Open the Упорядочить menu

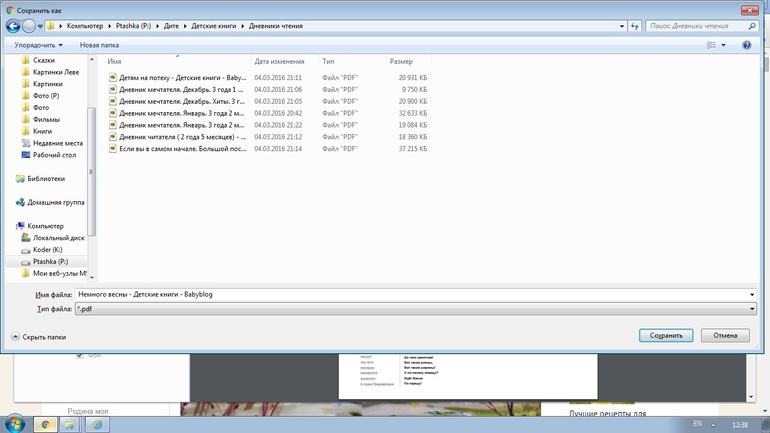(38, 45)
